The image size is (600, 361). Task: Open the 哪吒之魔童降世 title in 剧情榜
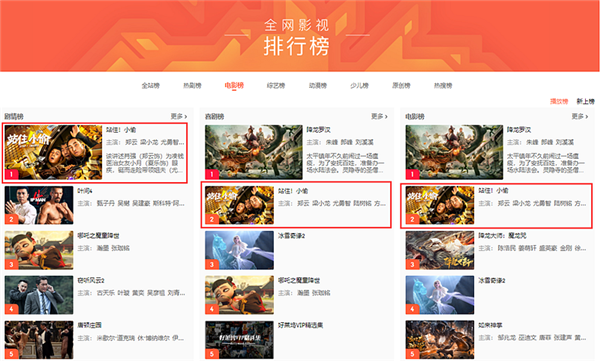click(x=98, y=235)
